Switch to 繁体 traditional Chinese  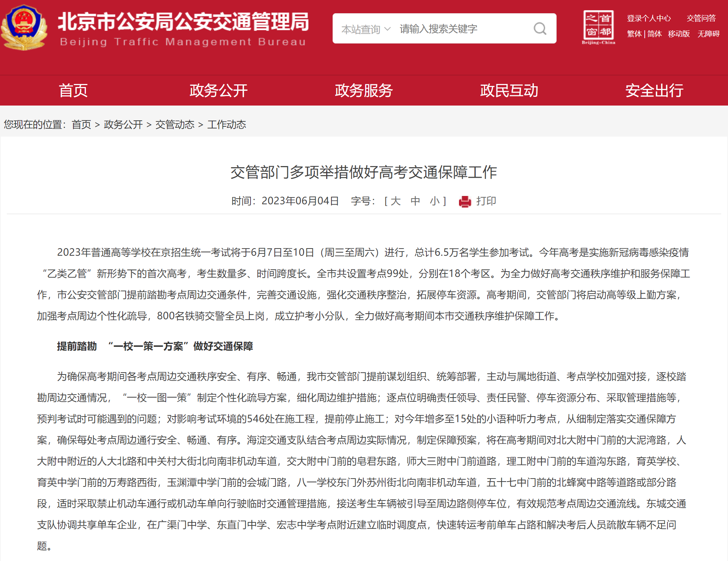coord(634,34)
